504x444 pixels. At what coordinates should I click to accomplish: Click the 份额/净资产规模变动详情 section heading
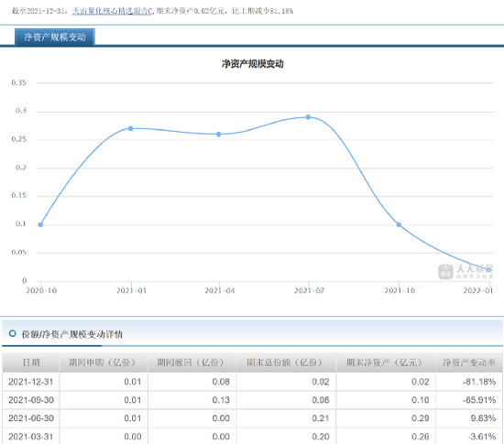72,334
